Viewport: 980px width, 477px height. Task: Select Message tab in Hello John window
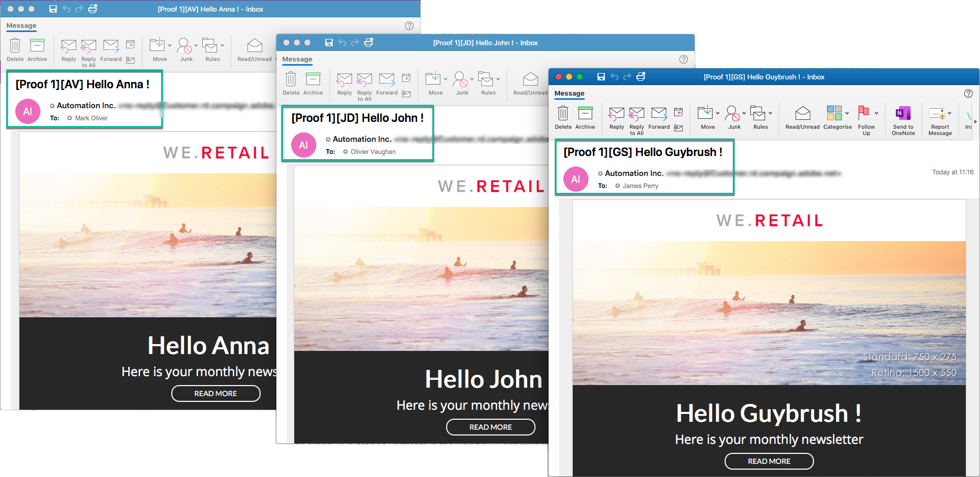click(297, 59)
